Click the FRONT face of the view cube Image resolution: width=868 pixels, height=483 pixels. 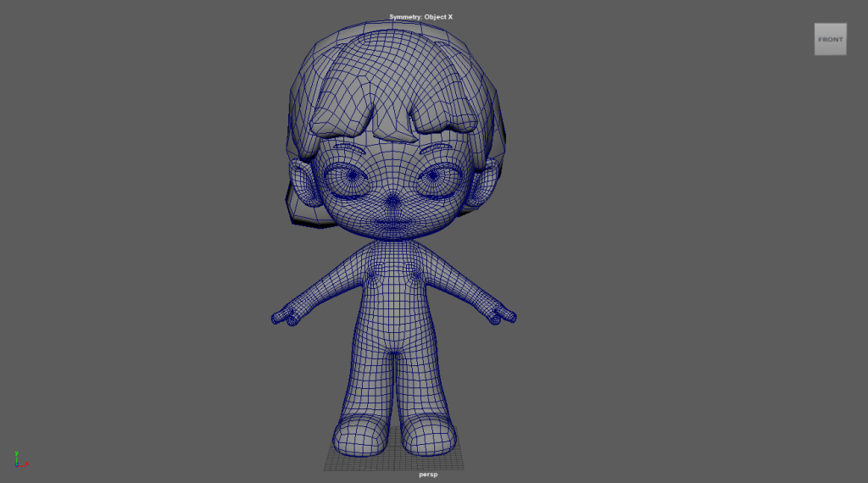[x=830, y=39]
